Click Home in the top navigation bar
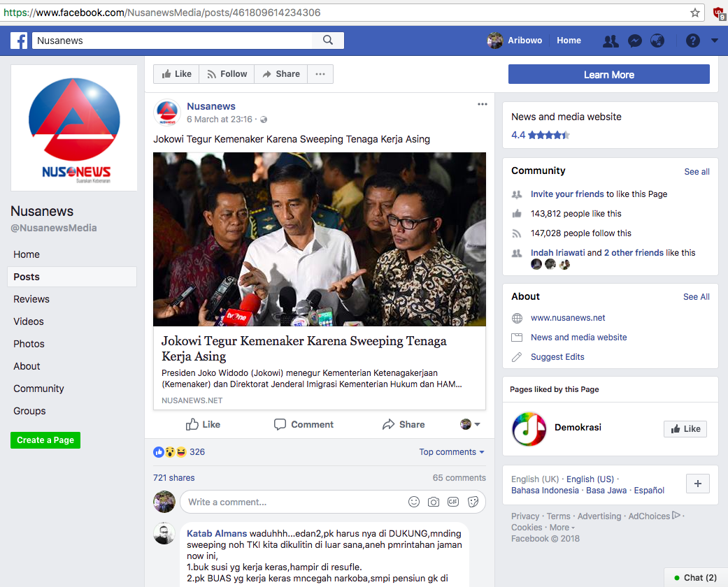This screenshot has height=587, width=728. 569,41
